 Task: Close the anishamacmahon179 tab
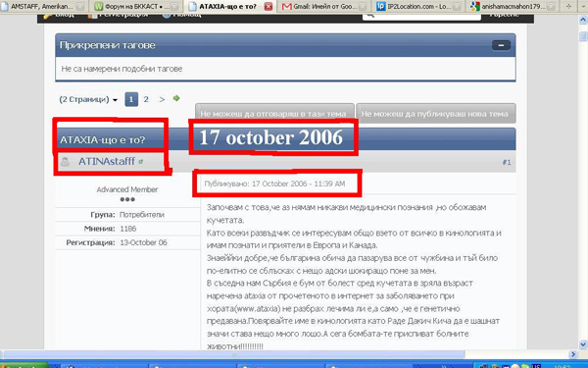[x=551, y=7]
